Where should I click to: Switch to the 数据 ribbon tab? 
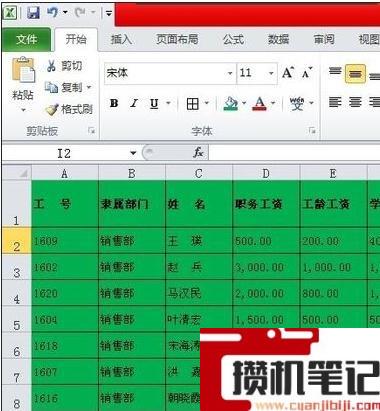278,40
